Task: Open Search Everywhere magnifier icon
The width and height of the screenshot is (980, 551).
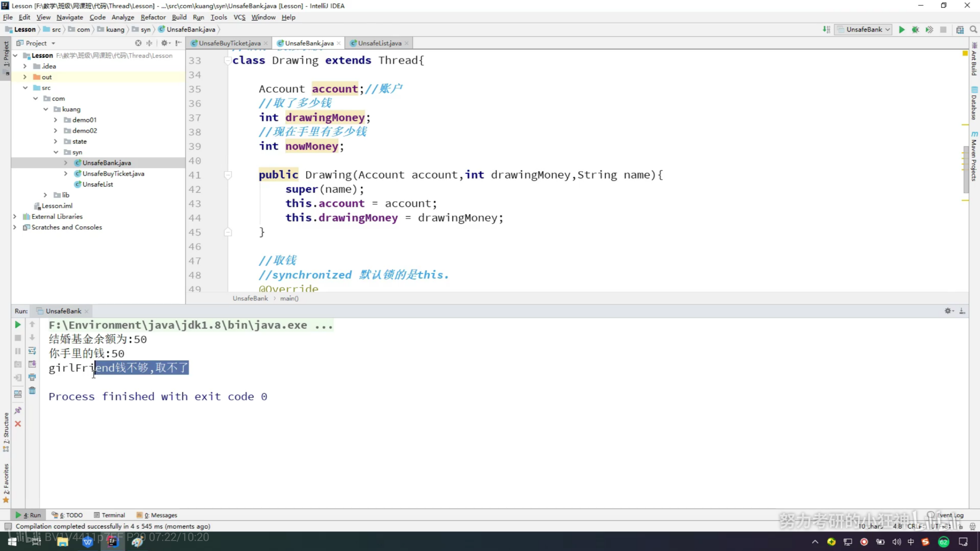Action: click(973, 30)
